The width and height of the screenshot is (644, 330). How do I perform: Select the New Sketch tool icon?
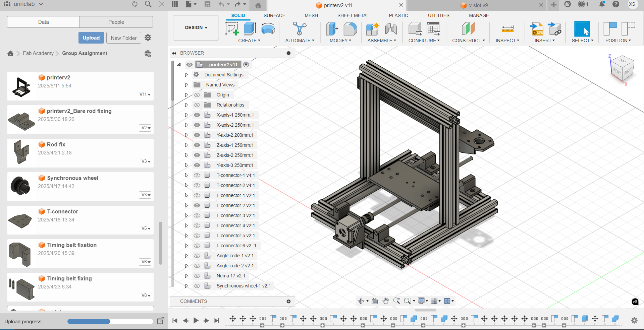point(232,29)
